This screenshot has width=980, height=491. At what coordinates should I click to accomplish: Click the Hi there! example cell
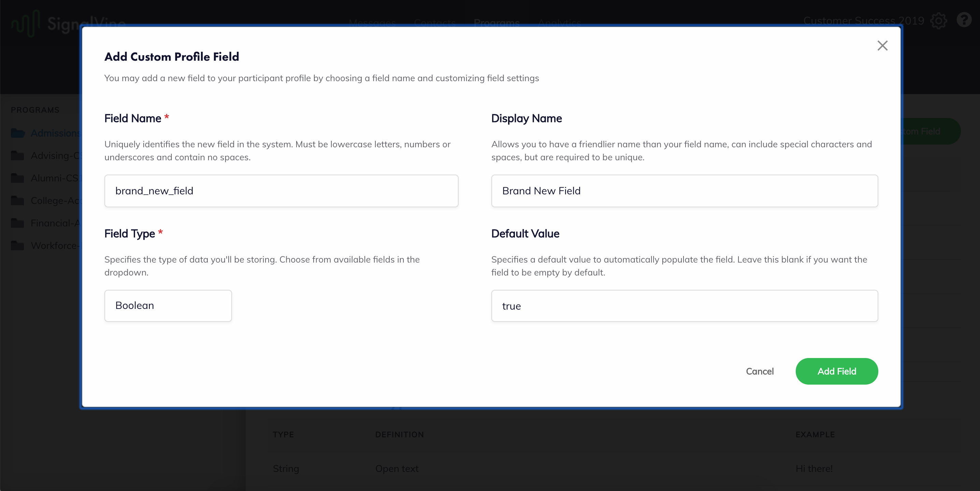[x=814, y=468]
